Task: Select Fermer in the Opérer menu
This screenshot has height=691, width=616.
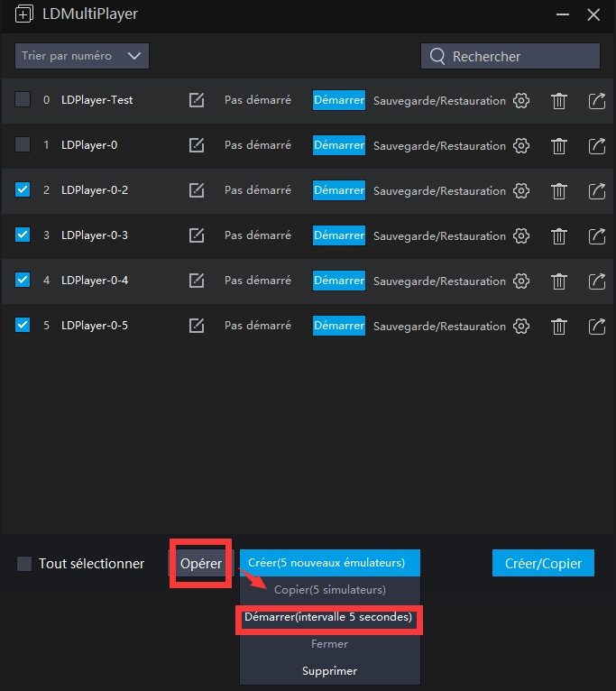Action: (329, 644)
